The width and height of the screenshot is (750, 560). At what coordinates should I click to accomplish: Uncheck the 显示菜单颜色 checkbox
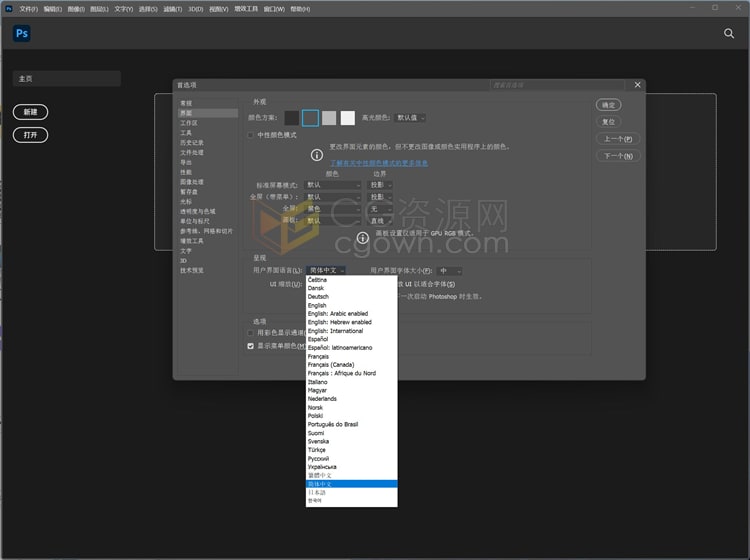point(251,346)
